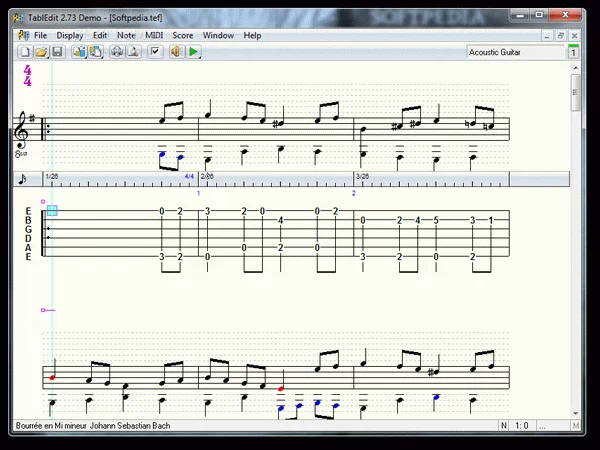The height and width of the screenshot is (450, 600).
Task: Restore the inner document window
Action: [561, 36]
